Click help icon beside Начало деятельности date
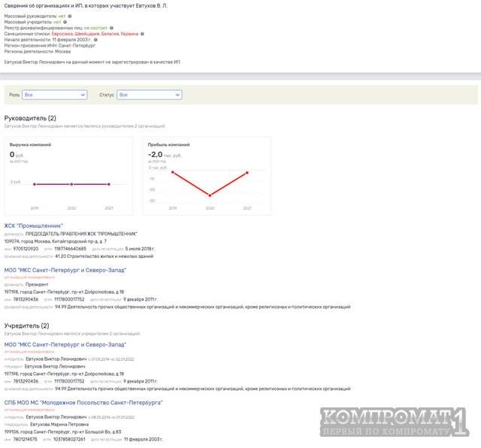The width and height of the screenshot is (481, 448). point(95,40)
